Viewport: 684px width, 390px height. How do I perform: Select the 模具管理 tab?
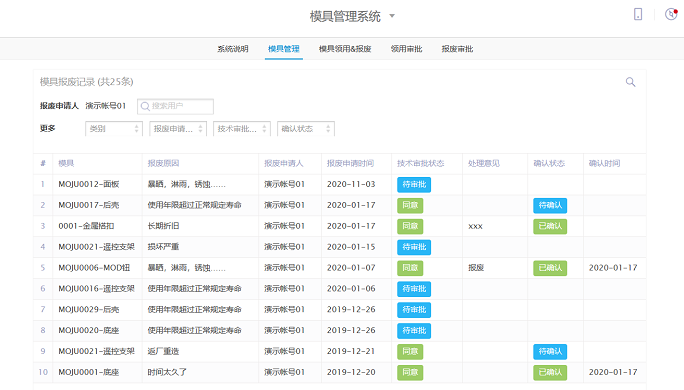coord(284,49)
